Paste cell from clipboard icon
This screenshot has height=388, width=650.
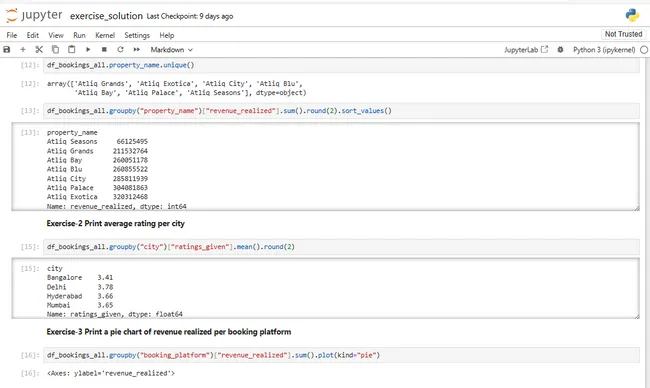tap(71, 50)
